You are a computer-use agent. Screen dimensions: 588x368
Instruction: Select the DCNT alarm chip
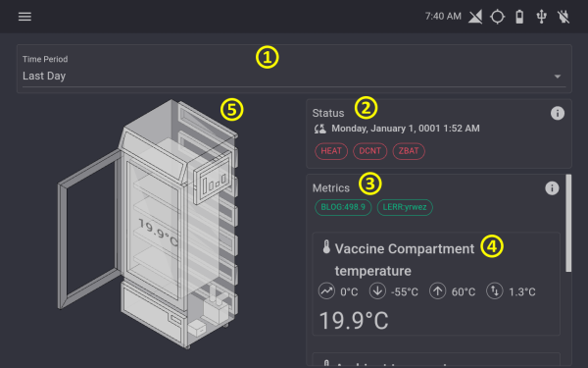(369, 151)
